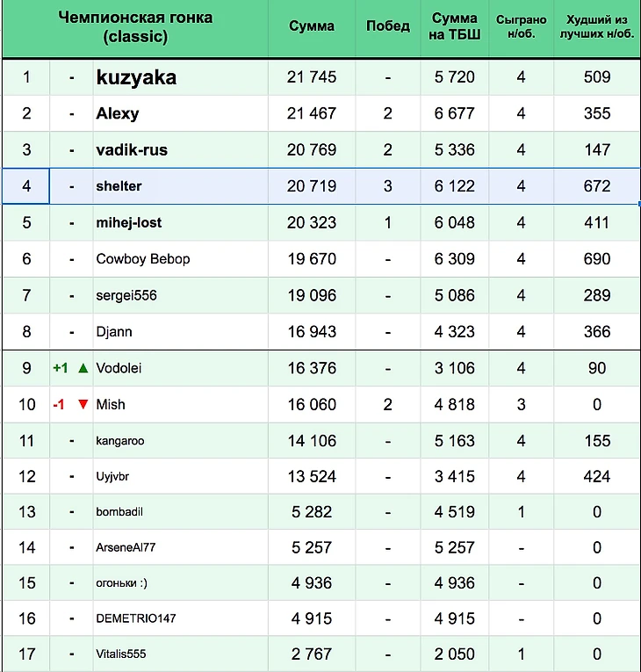The width and height of the screenshot is (641, 672).
Task: Click the green up arrow beside Vodolei
Action: tap(83, 369)
